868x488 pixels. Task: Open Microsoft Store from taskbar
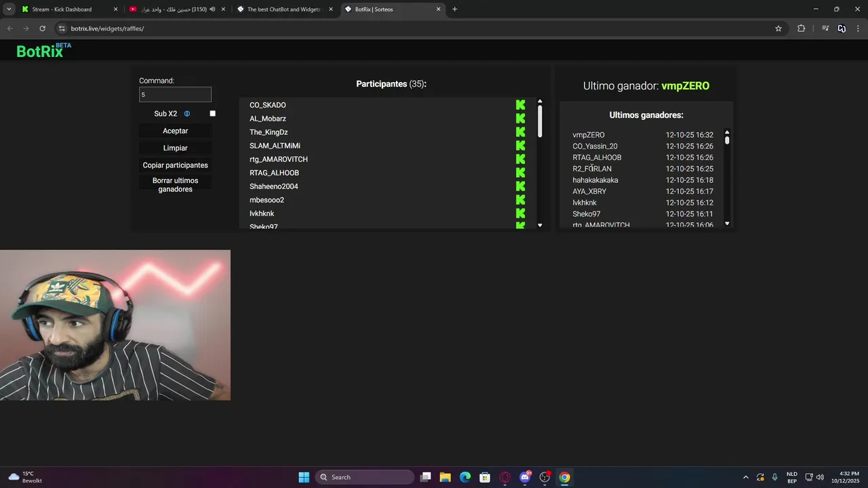coord(485,477)
